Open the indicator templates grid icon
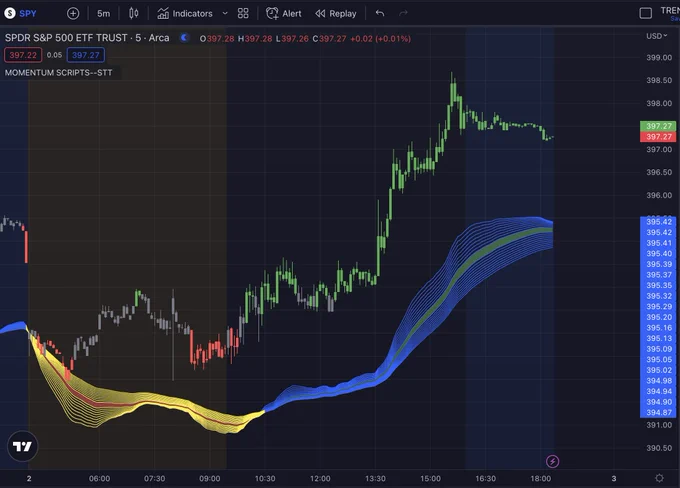This screenshot has height=488, width=680. pyautogui.click(x=243, y=13)
